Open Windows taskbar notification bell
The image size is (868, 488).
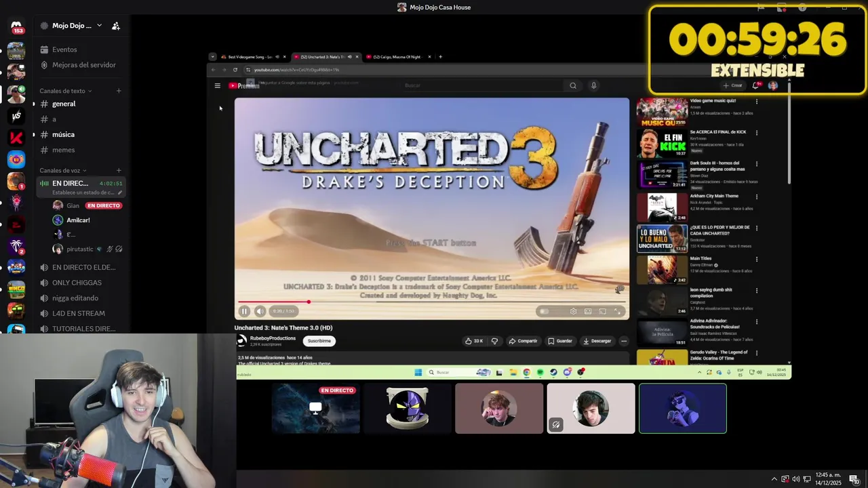[x=854, y=479]
